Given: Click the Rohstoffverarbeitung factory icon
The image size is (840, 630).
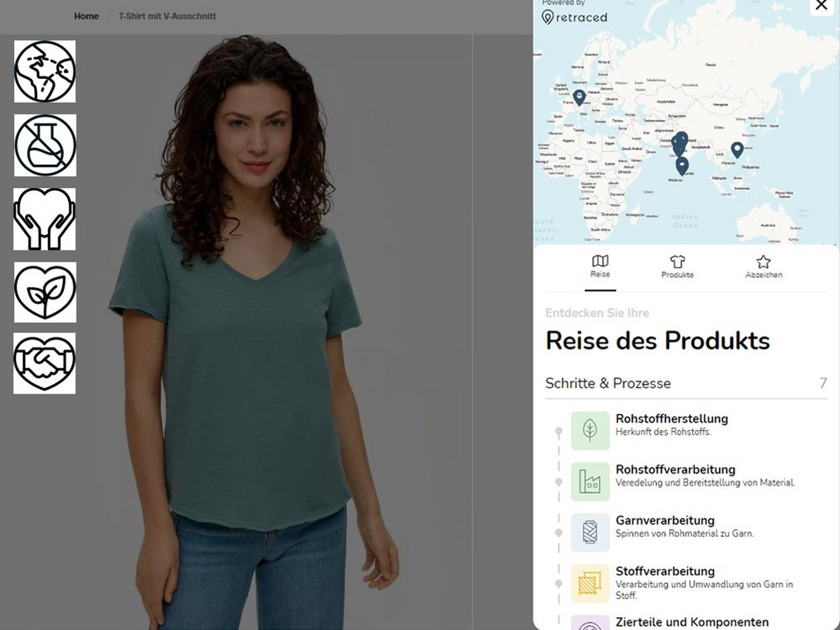Looking at the screenshot, I should 590,482.
